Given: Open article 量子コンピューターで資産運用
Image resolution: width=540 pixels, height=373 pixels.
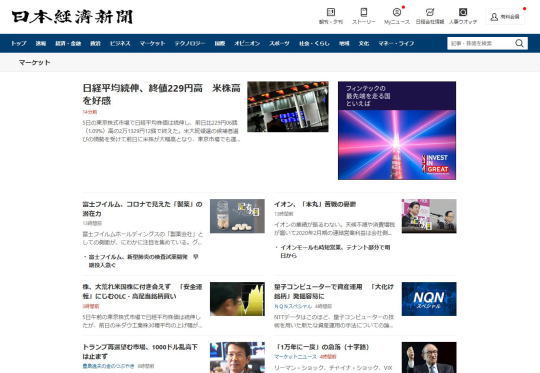Looking at the screenshot, I should coord(333,291).
